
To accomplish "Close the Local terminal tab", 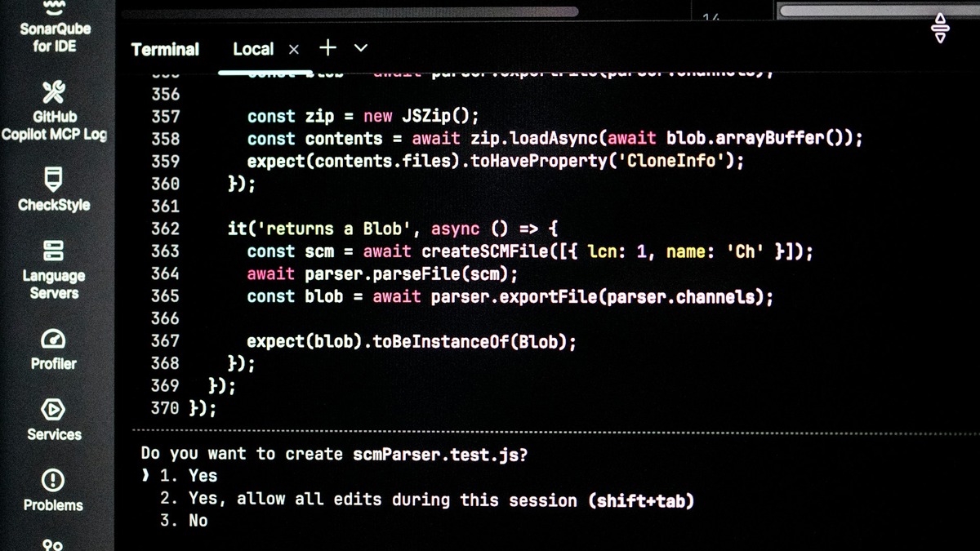I will 293,49.
